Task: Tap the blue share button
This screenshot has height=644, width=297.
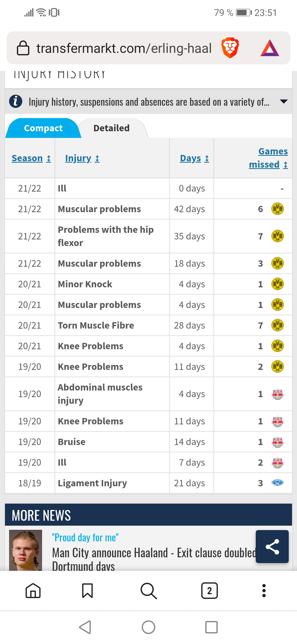Action: [x=272, y=547]
